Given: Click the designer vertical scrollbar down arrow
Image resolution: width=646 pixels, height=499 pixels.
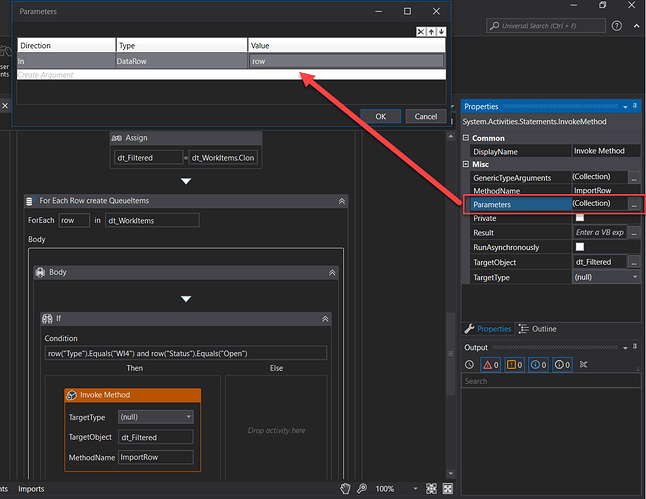Looking at the screenshot, I should [x=450, y=473].
